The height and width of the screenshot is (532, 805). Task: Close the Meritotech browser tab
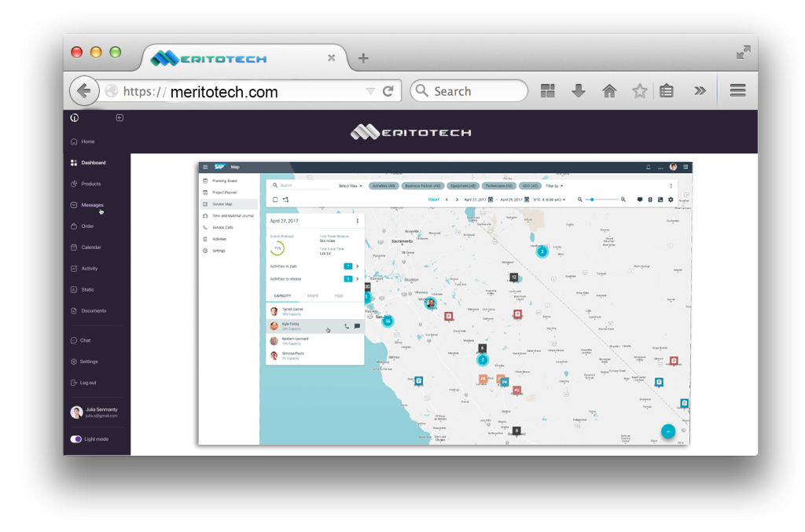point(332,58)
